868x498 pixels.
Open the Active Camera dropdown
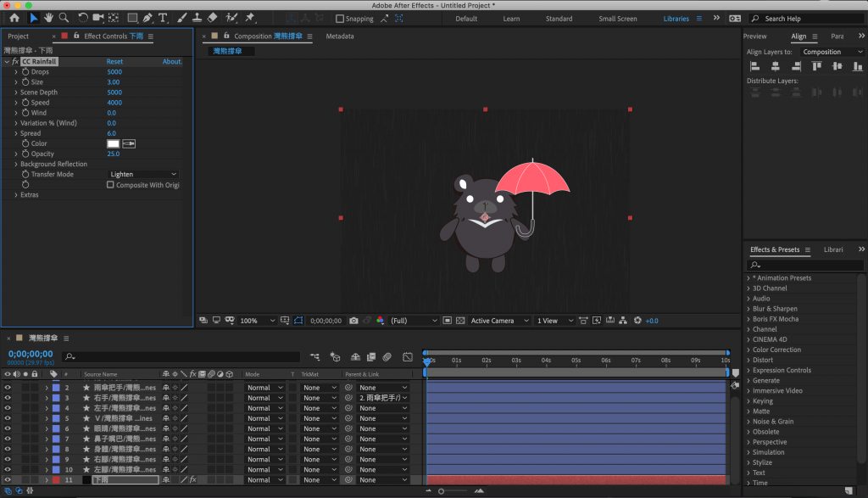pyautogui.click(x=499, y=321)
